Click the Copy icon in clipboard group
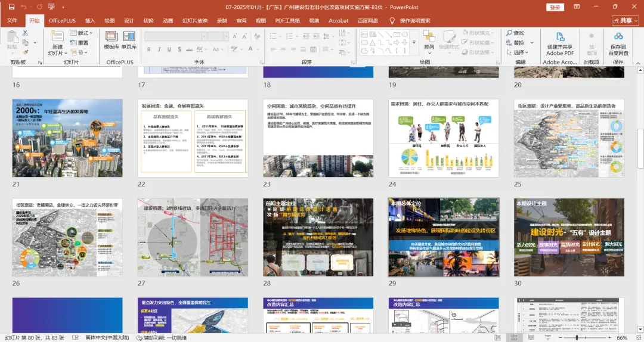The height and width of the screenshot is (342, 644). pos(26,42)
